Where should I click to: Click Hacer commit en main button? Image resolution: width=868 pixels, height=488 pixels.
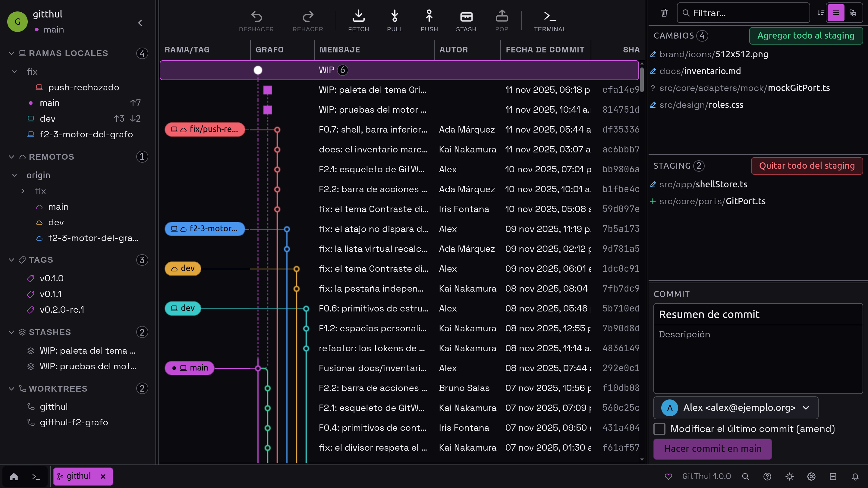coord(713,449)
